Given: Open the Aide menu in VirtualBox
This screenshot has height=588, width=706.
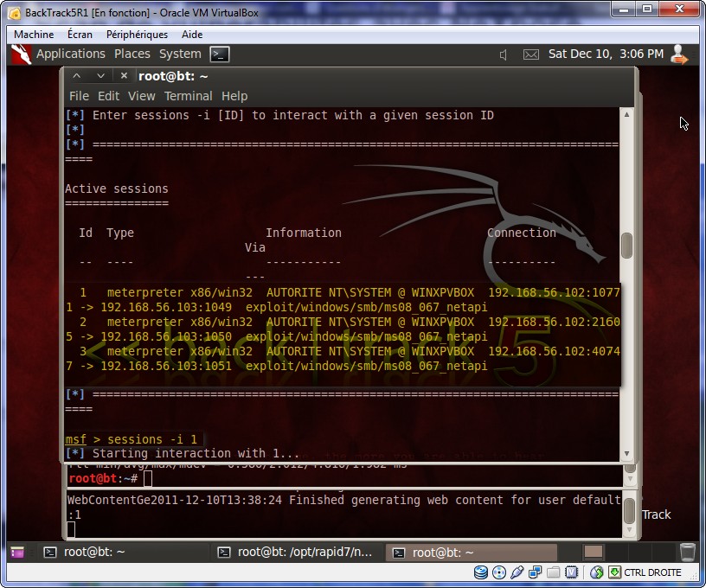Looking at the screenshot, I should pyautogui.click(x=192, y=35).
